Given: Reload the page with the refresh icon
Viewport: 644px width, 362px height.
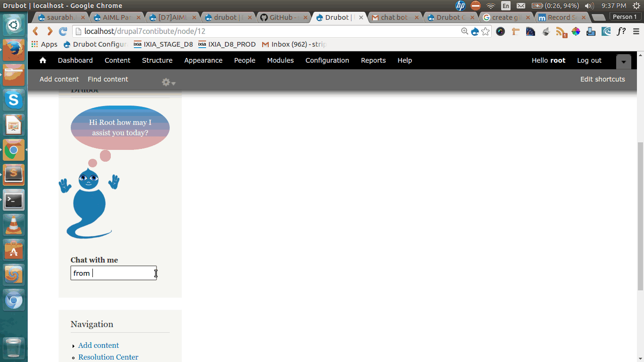Looking at the screenshot, I should [x=63, y=31].
